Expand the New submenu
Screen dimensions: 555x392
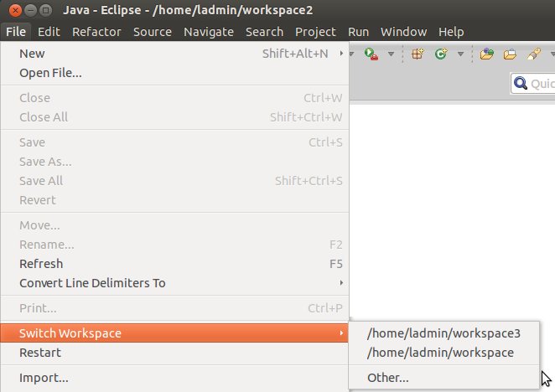(x=174, y=54)
